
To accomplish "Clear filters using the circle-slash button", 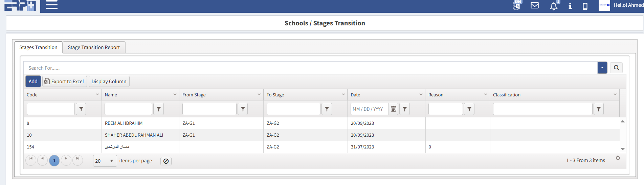I will [x=166, y=161].
